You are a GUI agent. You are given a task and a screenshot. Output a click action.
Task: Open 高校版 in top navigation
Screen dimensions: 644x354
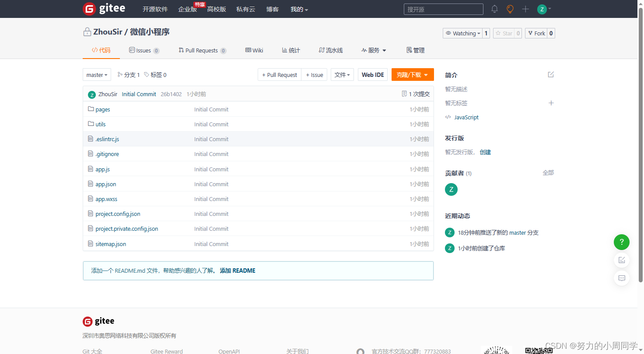(217, 9)
